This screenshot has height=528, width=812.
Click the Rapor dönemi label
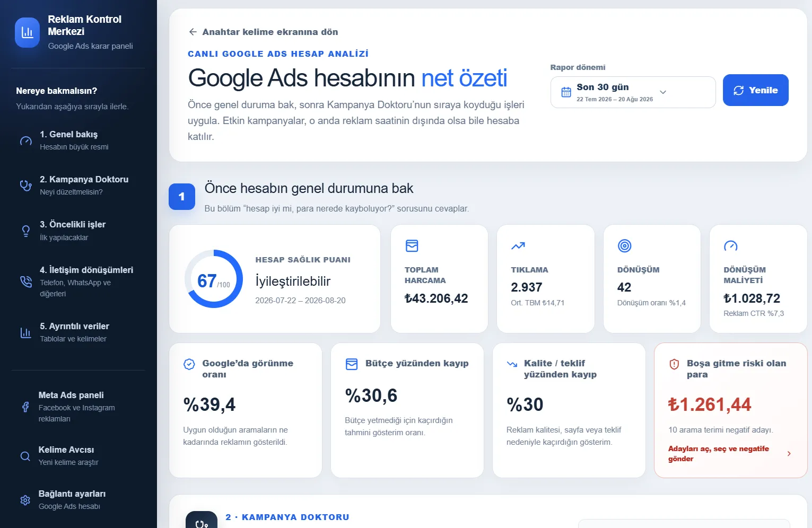(578, 67)
